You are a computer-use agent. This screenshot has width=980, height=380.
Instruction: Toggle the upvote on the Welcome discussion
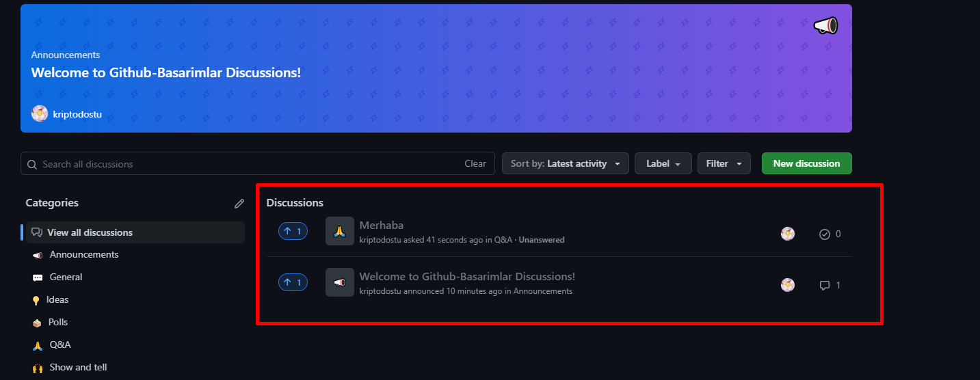point(293,282)
